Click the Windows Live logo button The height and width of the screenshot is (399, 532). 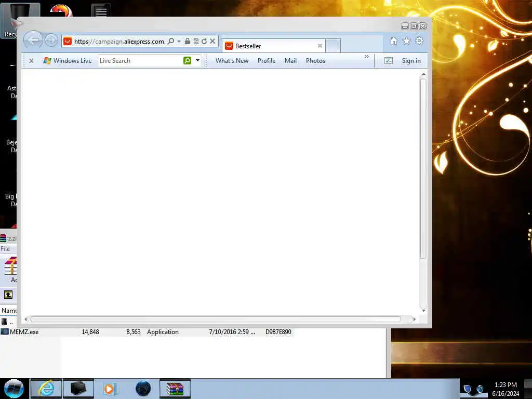(68, 61)
